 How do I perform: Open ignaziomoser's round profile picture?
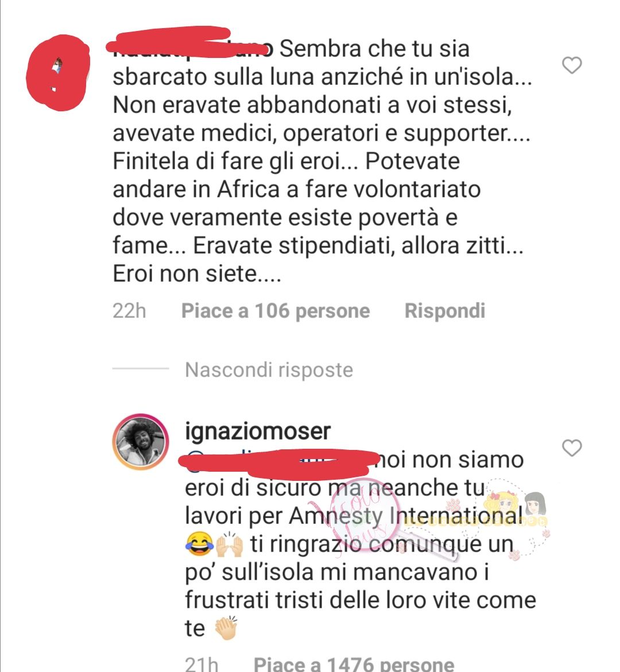click(x=140, y=442)
